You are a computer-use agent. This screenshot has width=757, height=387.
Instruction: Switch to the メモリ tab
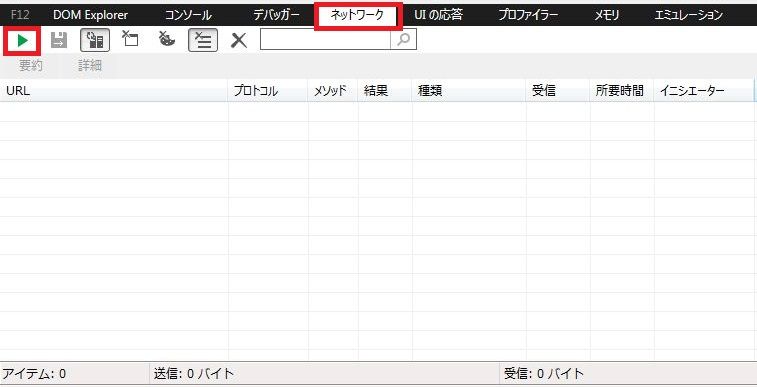(607, 15)
